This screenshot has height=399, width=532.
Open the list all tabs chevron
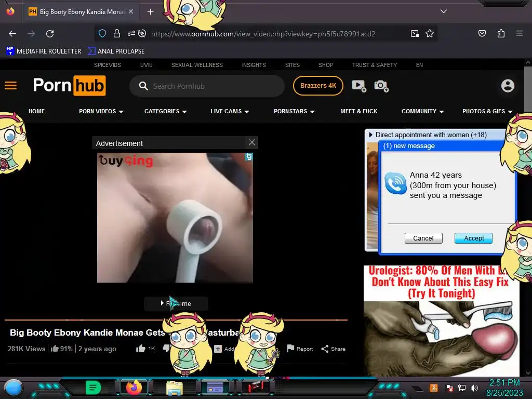click(444, 11)
